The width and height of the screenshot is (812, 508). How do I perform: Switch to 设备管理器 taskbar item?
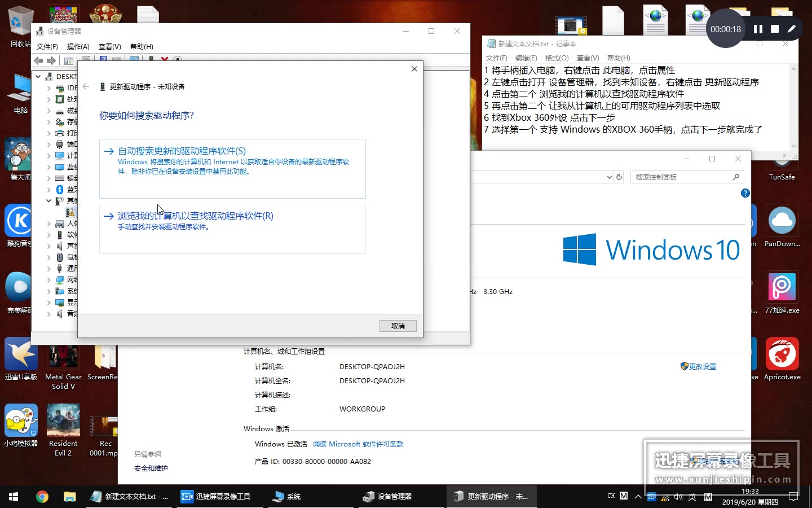point(401,496)
